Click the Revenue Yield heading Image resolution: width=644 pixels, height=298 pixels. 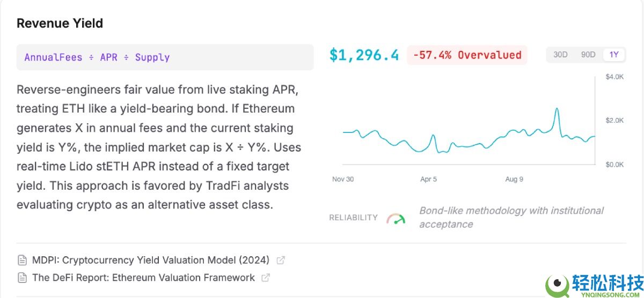60,24
